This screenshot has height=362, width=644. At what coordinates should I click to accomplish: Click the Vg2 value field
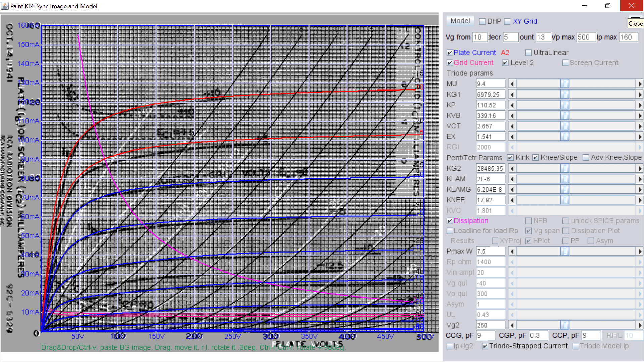tap(491, 325)
